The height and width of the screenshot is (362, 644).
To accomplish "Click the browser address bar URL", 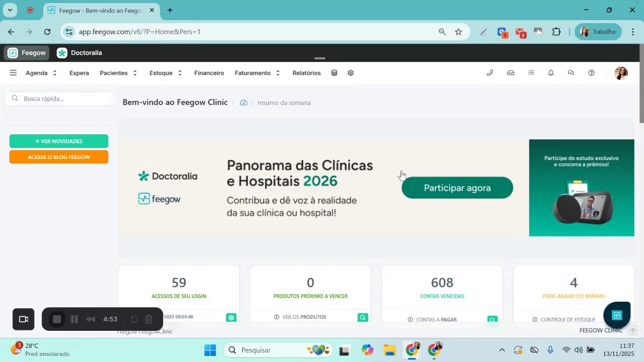I will (x=140, y=32).
